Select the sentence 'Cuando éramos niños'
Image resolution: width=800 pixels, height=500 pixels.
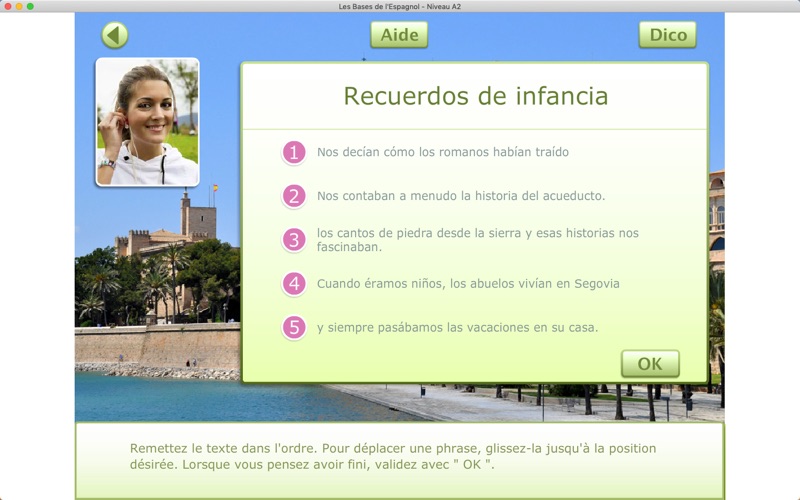[x=468, y=283]
